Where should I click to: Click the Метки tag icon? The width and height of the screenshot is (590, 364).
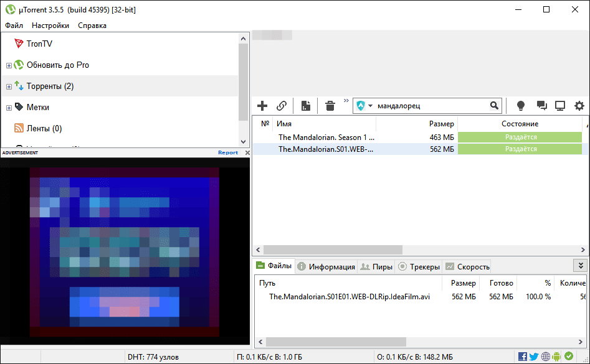[x=19, y=107]
